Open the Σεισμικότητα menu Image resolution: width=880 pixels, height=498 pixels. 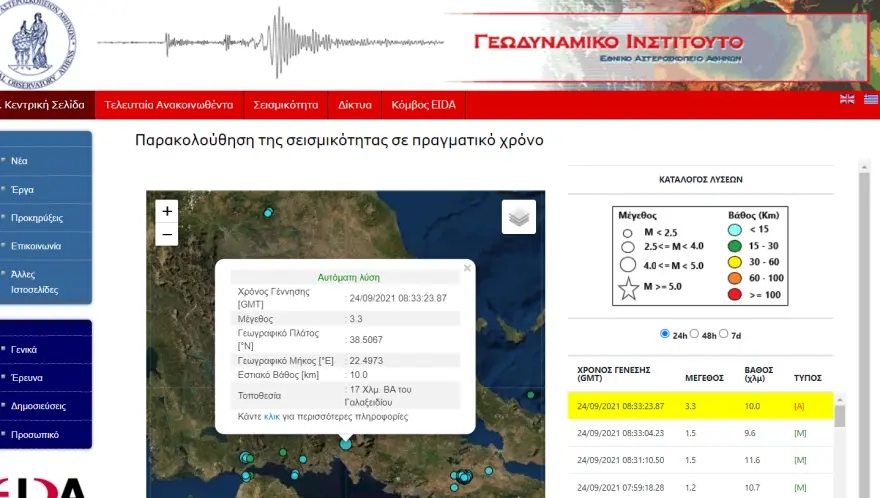tap(285, 104)
